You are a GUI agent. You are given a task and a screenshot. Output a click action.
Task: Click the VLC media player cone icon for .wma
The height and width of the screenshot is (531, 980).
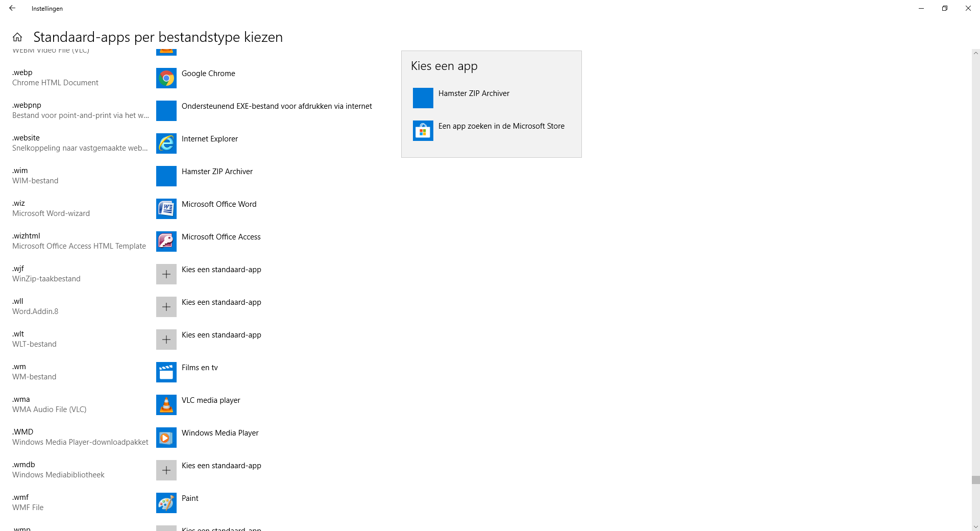point(166,405)
